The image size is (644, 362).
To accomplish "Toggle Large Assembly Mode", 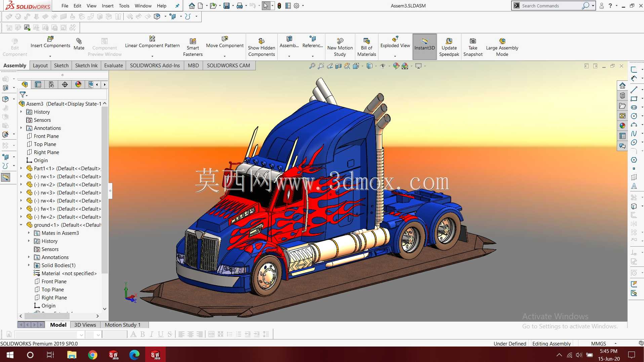I will (x=502, y=47).
